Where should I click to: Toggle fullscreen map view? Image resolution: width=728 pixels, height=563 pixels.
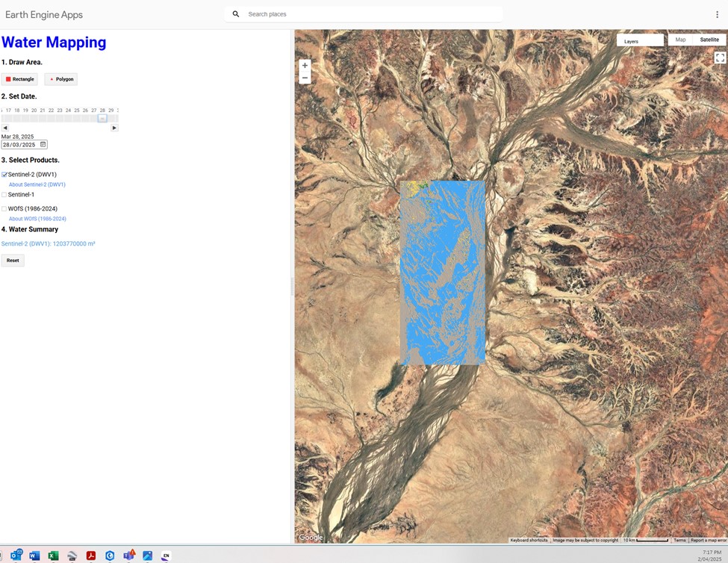pyautogui.click(x=720, y=57)
